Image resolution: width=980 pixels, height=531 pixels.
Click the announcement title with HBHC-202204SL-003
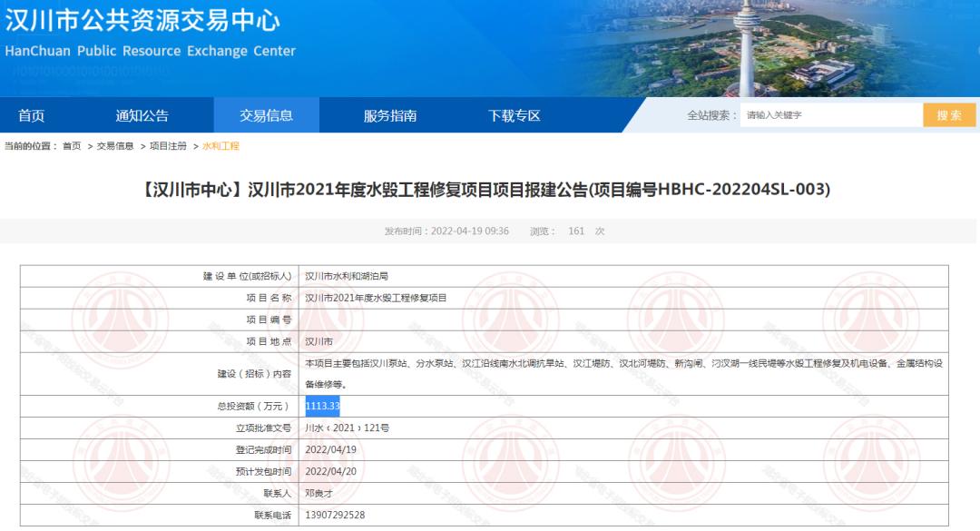click(x=490, y=190)
